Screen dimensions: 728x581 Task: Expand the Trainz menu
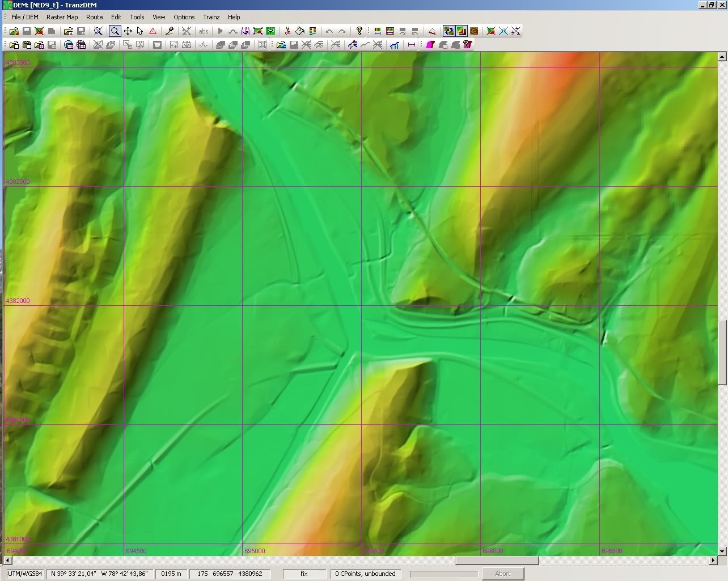[211, 17]
